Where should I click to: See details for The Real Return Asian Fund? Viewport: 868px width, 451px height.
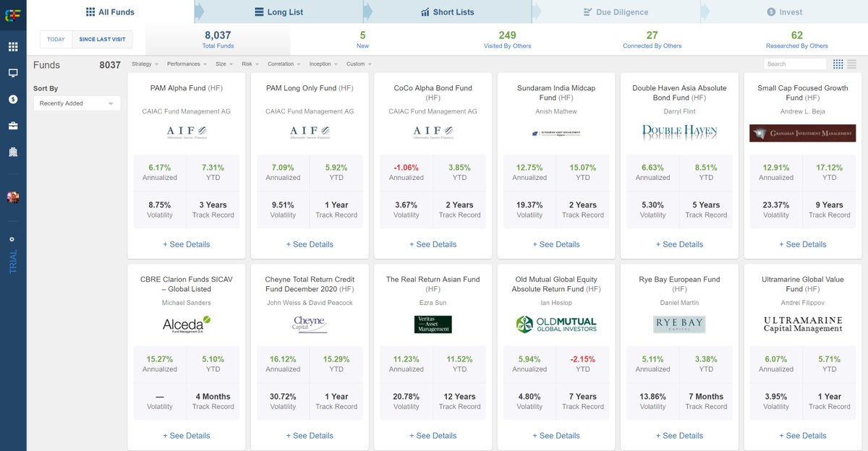point(433,436)
